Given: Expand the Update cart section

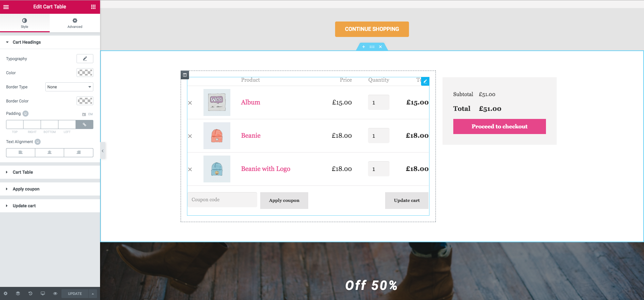Looking at the screenshot, I should point(50,206).
